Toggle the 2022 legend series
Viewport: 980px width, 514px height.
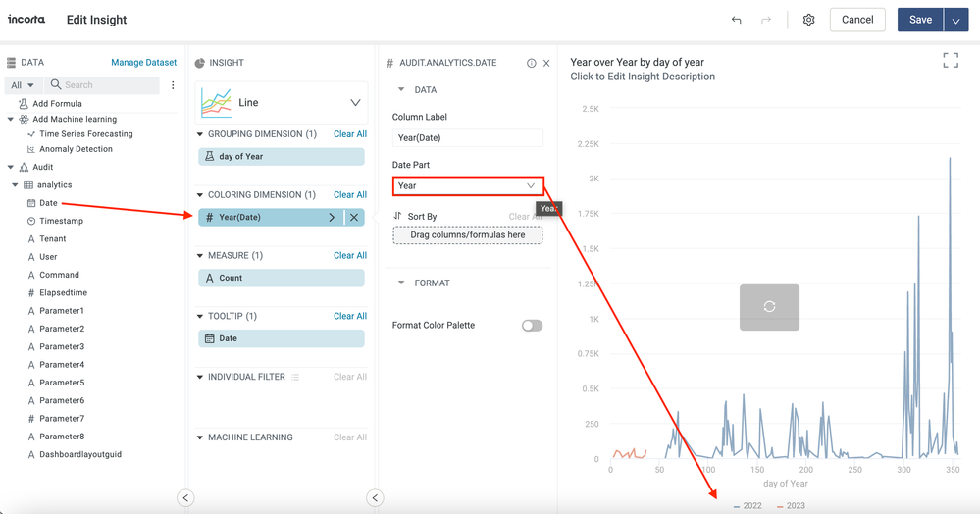[x=748, y=506]
